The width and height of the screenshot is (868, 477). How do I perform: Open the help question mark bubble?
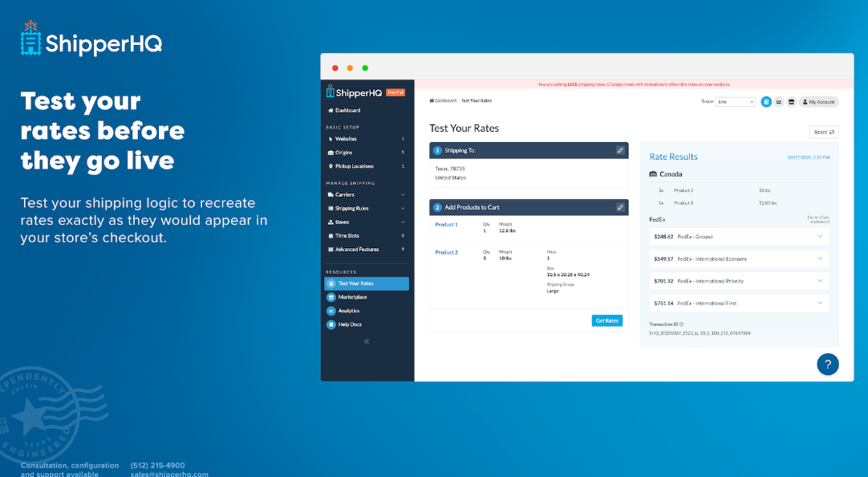[x=828, y=364]
